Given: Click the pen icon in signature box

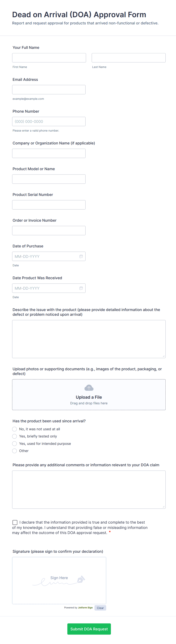Looking at the screenshot, I should tap(81, 579).
